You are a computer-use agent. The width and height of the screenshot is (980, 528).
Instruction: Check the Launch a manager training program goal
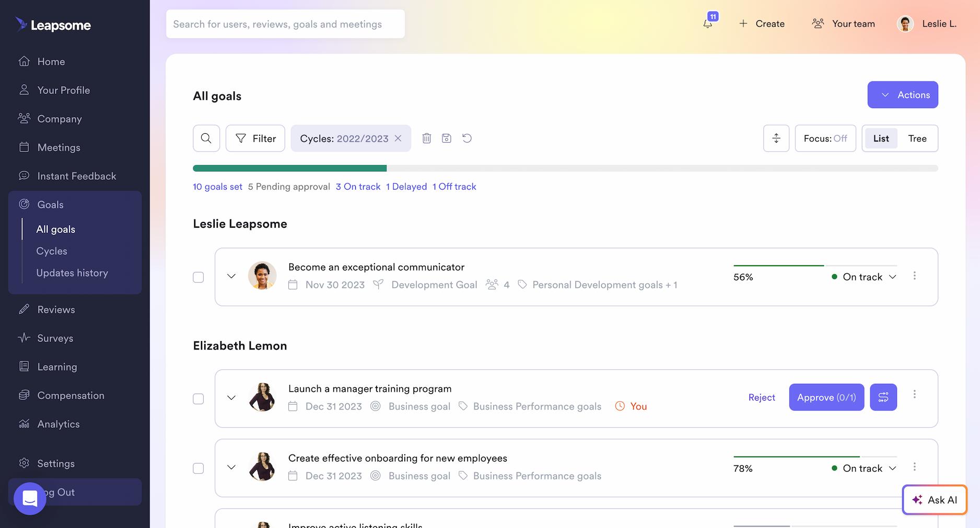[198, 398]
